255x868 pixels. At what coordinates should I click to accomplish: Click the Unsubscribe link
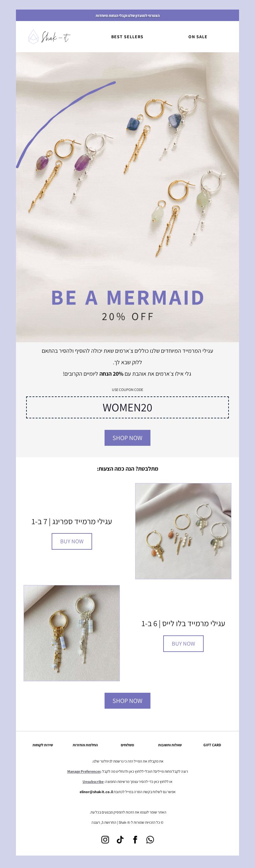(x=93, y=781)
